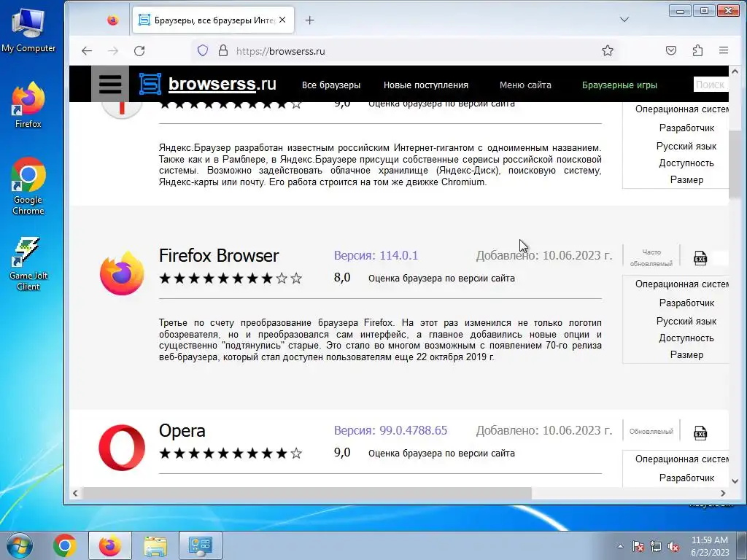The image size is (747, 560).
Task: Click the Opera star rating
Action: click(x=231, y=453)
